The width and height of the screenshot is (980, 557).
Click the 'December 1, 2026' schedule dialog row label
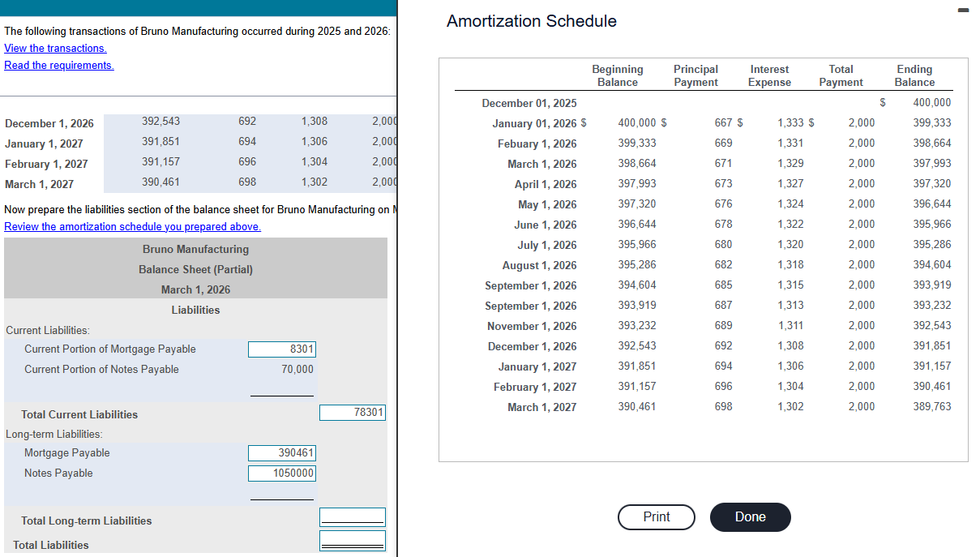(533, 346)
